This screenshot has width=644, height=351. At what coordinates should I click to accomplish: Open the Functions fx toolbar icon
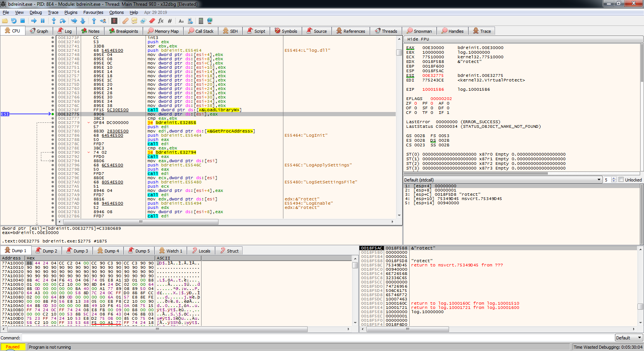161,21
